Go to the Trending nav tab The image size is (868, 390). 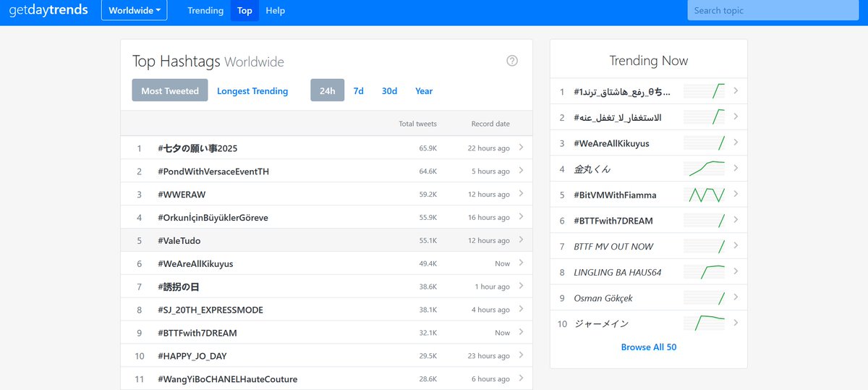[205, 10]
